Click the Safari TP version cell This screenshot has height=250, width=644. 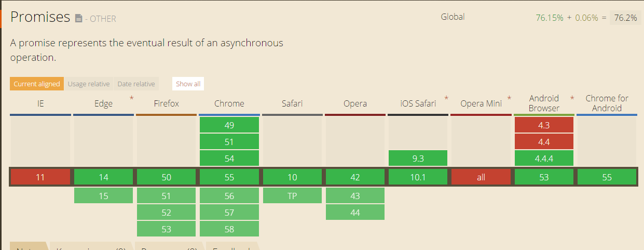[x=292, y=196]
